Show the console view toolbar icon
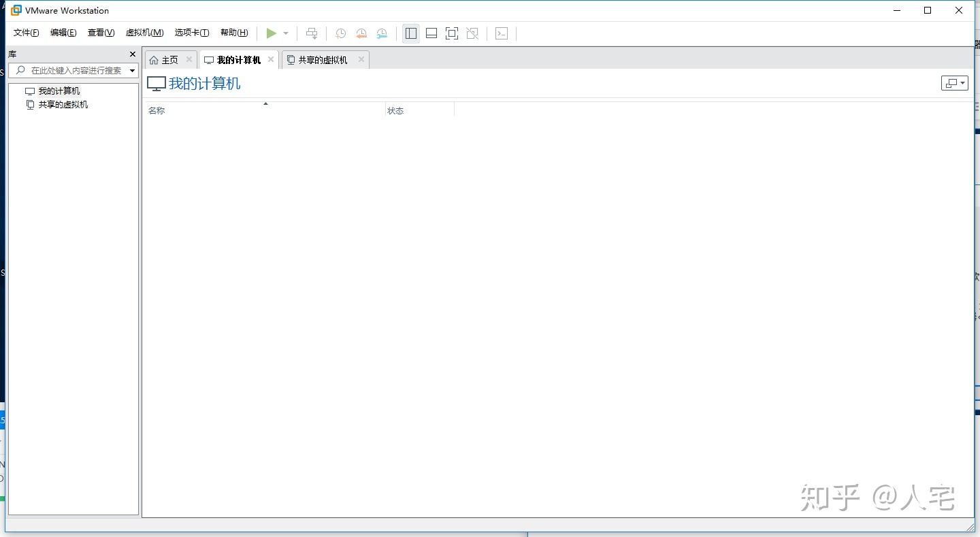Image resolution: width=980 pixels, height=537 pixels. pos(502,33)
